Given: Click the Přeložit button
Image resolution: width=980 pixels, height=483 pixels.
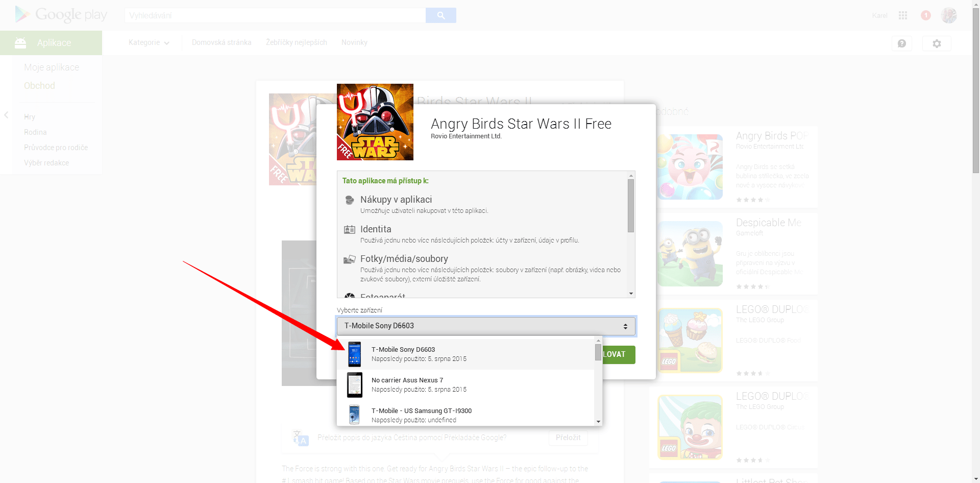Looking at the screenshot, I should 568,438.
